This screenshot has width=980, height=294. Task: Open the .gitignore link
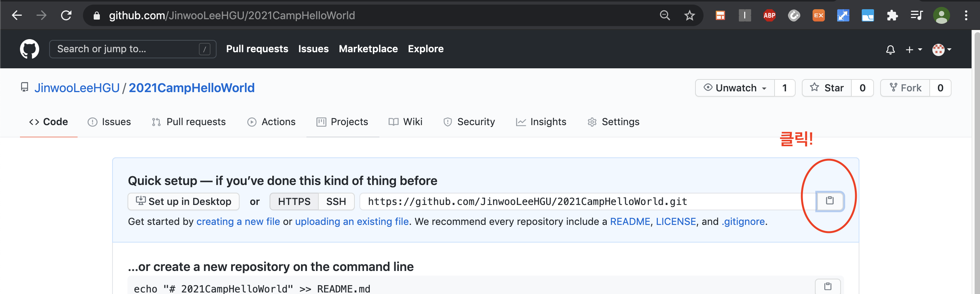(743, 221)
